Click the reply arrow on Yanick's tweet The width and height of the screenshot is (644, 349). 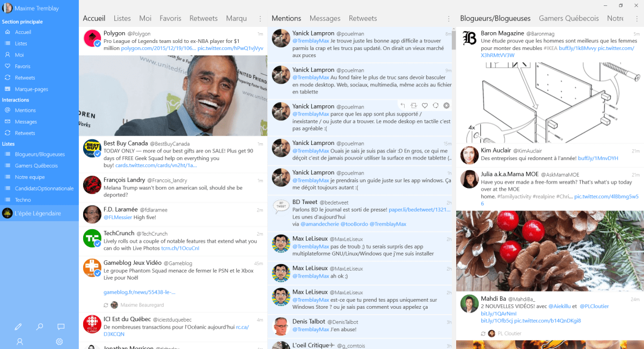pos(403,105)
